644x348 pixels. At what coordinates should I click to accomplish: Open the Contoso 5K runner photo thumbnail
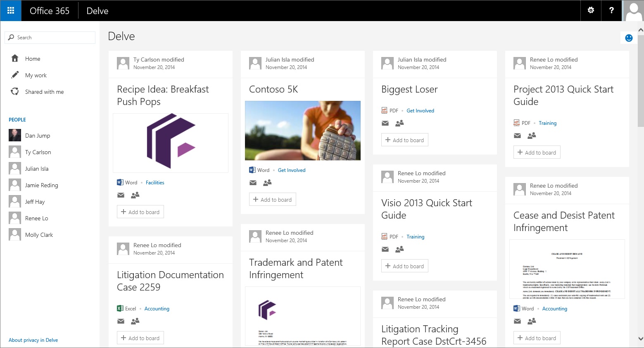[303, 131]
